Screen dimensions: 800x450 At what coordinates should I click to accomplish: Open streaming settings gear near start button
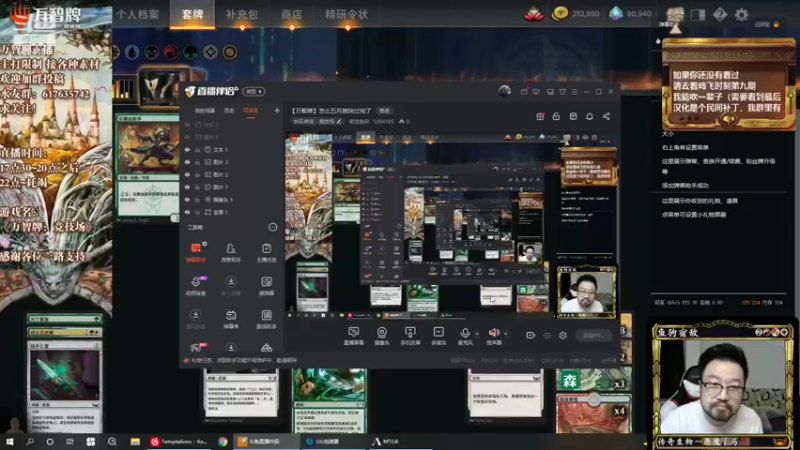[563, 335]
